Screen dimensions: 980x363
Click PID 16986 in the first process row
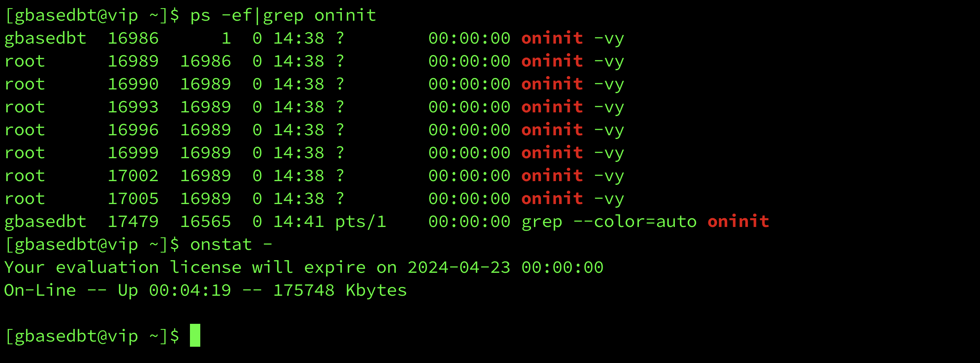[x=133, y=38]
